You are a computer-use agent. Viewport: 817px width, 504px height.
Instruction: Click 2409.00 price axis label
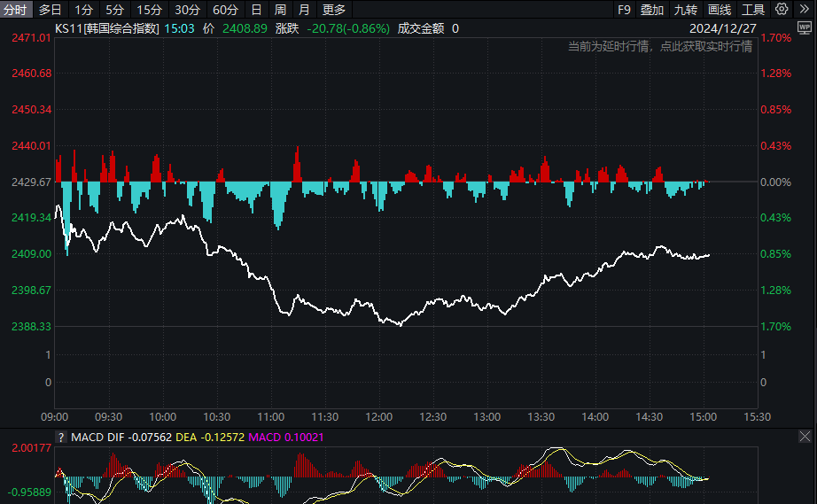[31, 254]
